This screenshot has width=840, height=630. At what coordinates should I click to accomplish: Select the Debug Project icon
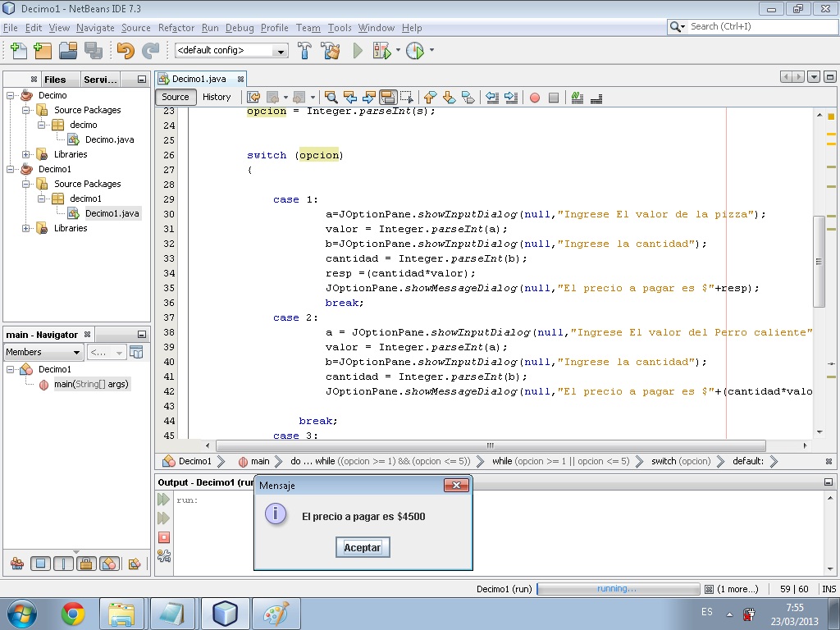[x=383, y=50]
